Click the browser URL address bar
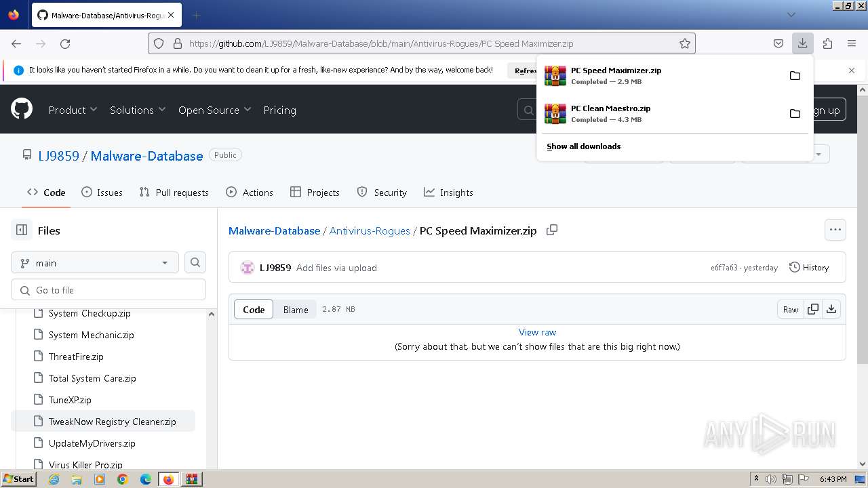 420,43
